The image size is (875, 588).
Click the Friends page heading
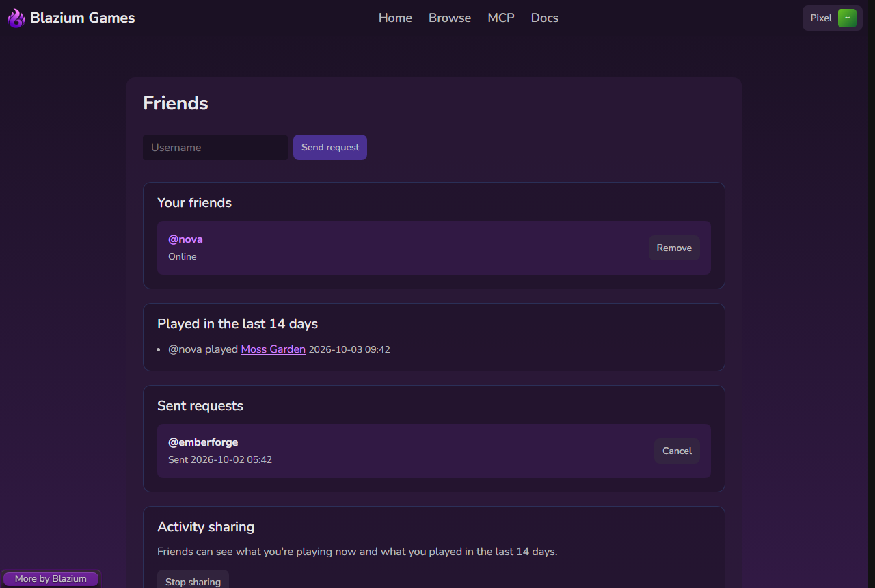click(x=176, y=103)
